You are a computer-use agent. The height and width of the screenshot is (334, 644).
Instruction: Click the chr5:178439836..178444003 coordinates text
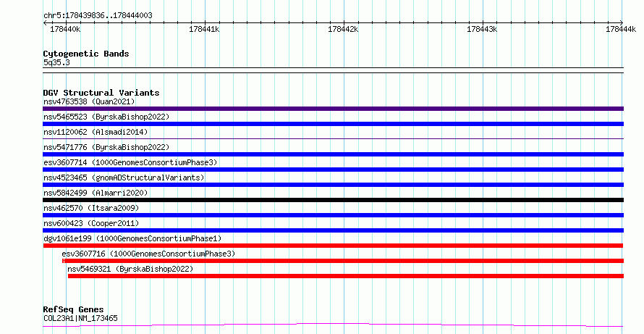pos(98,16)
